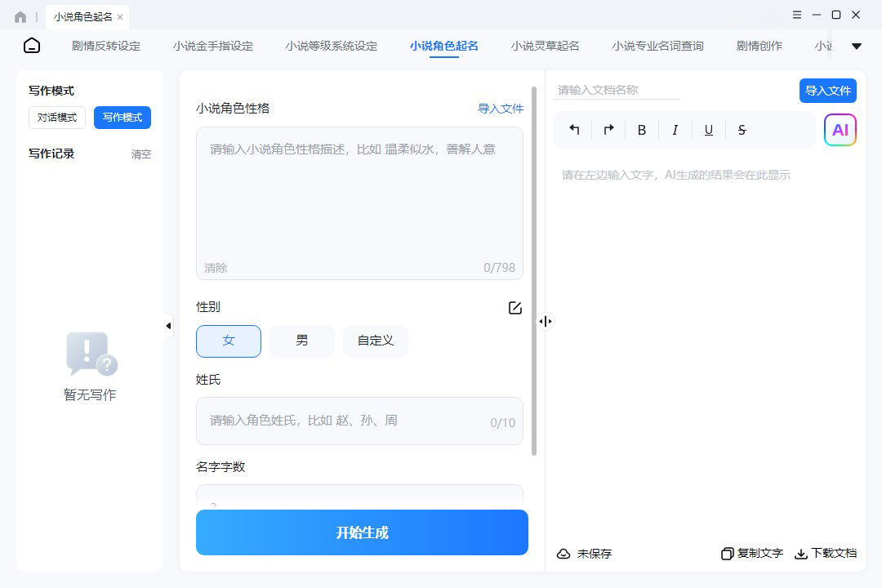Screen dimensions: 882x588
Task: Click the redo arrow icon
Action: click(608, 130)
